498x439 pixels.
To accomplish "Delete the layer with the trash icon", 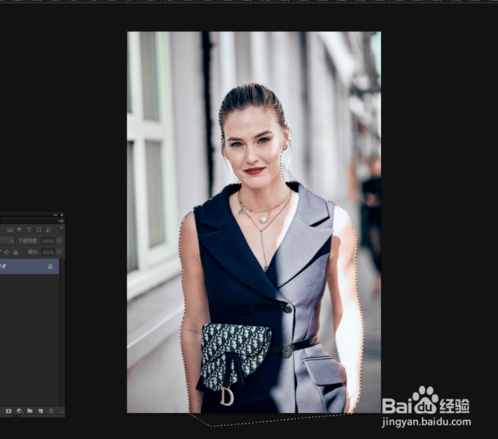I will click(x=51, y=411).
